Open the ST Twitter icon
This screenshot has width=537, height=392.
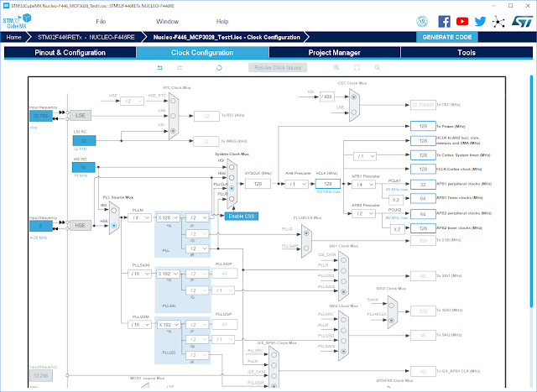point(480,22)
